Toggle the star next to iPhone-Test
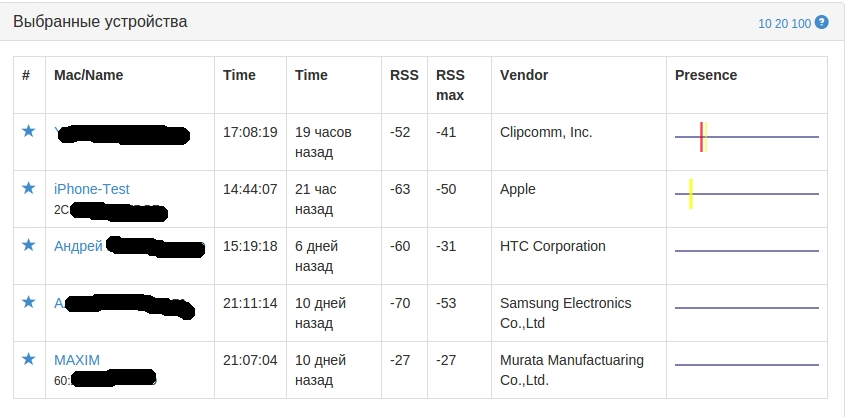This screenshot has width=845, height=417. click(x=29, y=188)
